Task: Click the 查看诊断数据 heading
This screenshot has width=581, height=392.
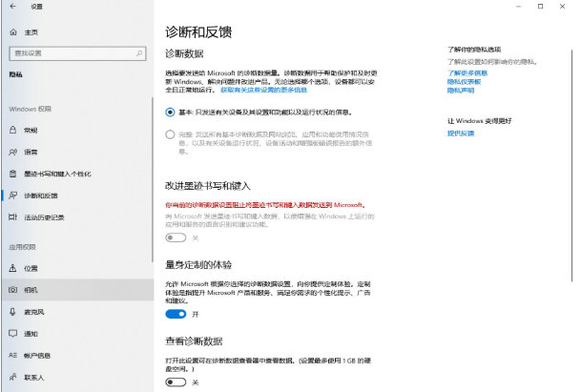Action: [194, 341]
